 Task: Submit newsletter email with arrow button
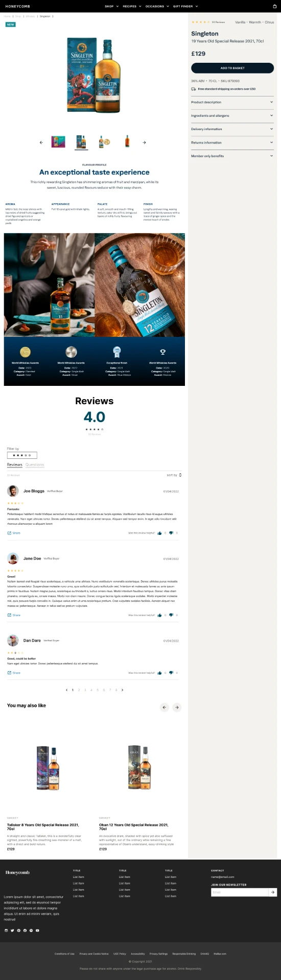273,892
